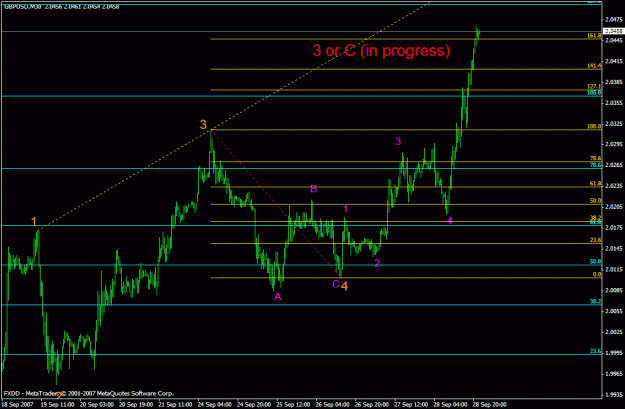Click the 24 Sep 04:00 time label
Viewport: 625px width, 409px height.
coord(215,404)
